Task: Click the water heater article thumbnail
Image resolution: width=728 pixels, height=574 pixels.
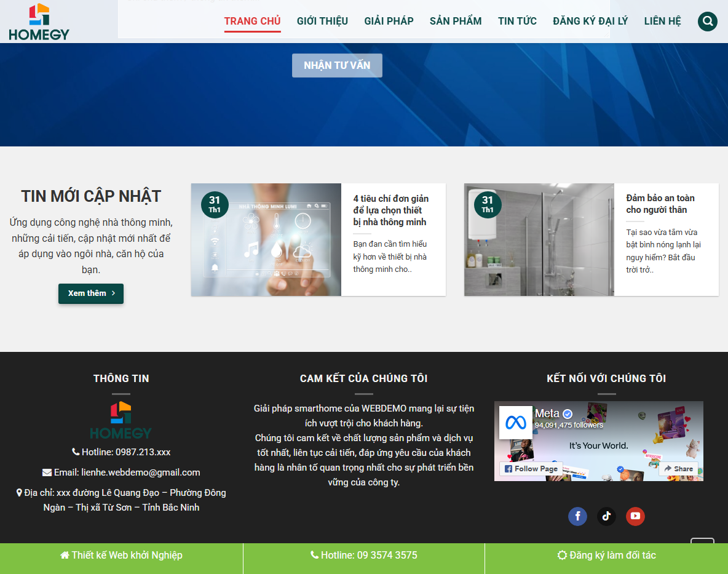Action: pos(539,239)
